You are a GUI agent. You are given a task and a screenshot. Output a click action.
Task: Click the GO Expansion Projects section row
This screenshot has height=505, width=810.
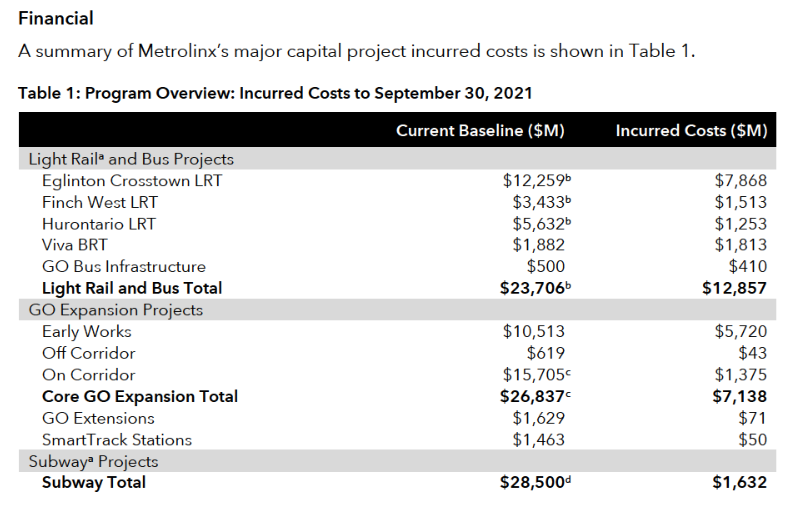(x=117, y=310)
